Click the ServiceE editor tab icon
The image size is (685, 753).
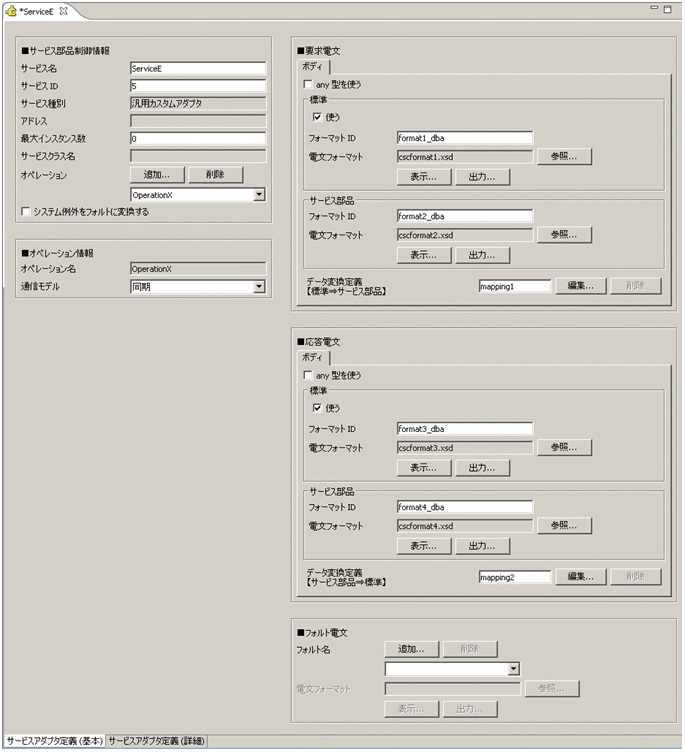point(11,11)
